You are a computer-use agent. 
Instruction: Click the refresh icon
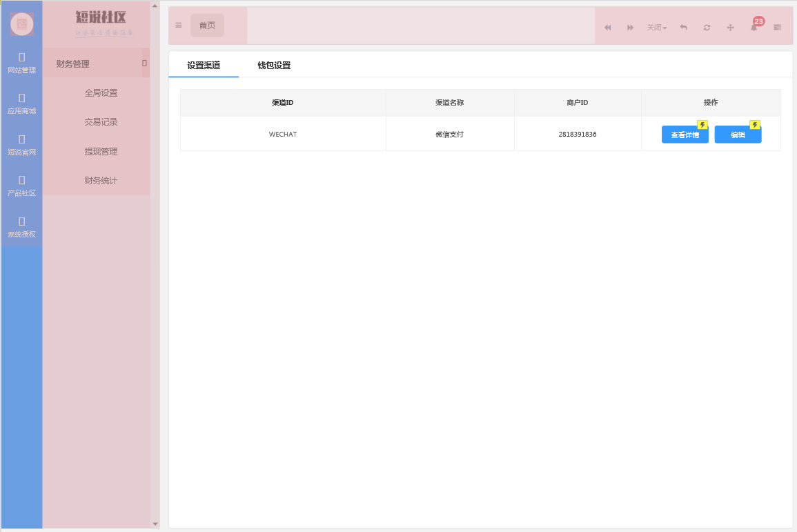707,28
